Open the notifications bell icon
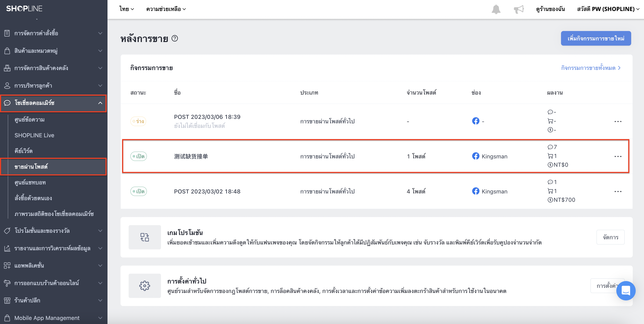Screen dimensions: 644x324 496,9
